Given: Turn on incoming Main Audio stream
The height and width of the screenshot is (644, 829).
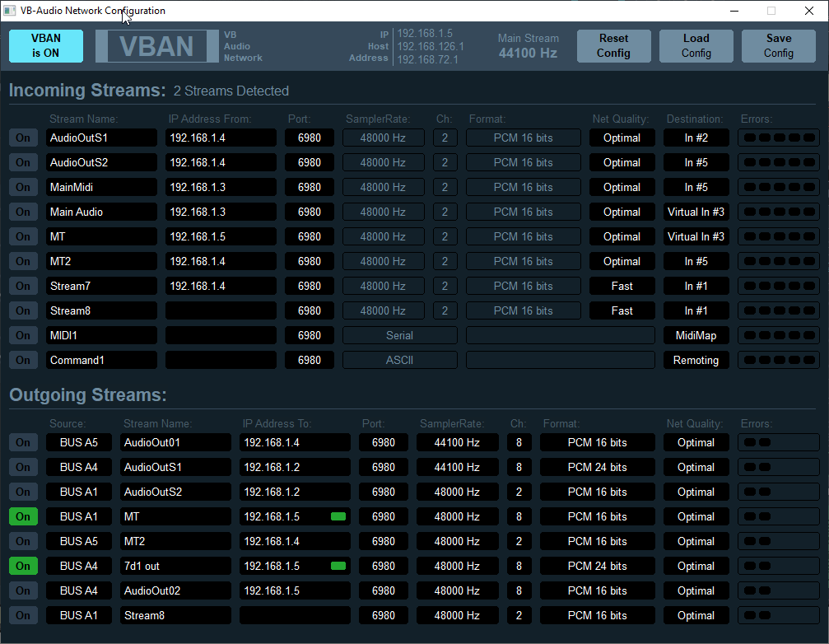Looking at the screenshot, I should click(23, 212).
